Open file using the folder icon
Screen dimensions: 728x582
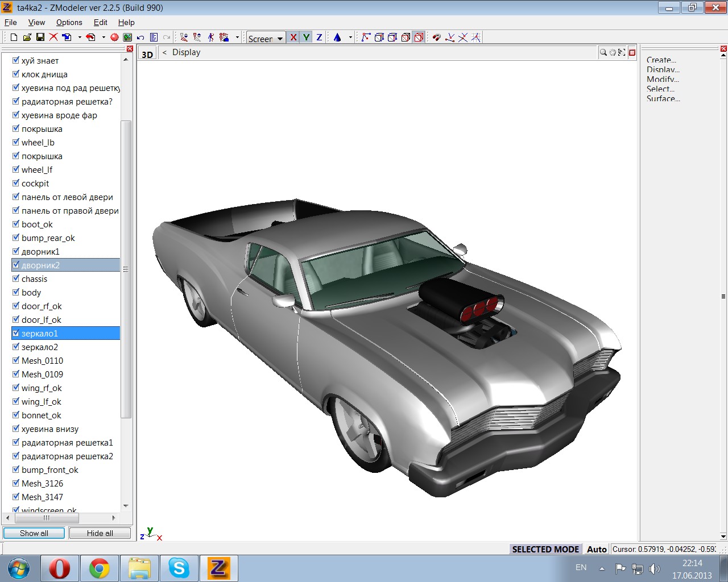click(27, 38)
